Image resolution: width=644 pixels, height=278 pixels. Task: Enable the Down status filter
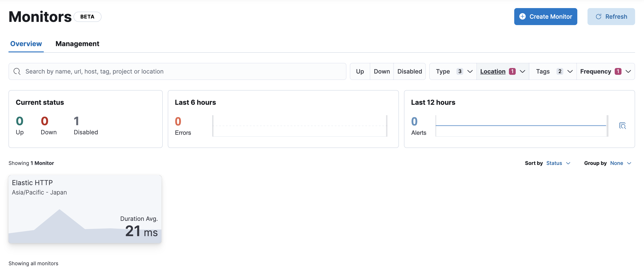tap(381, 71)
